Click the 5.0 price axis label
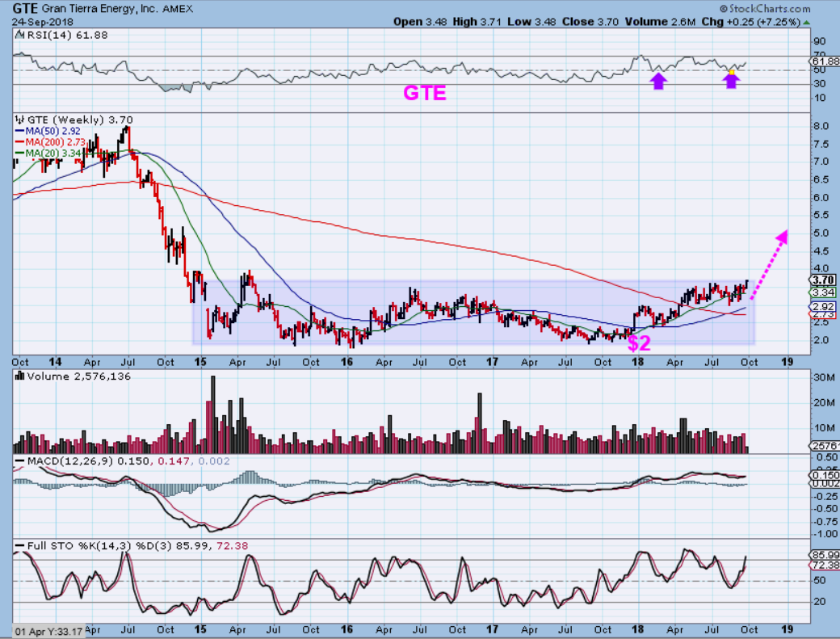This screenshot has width=840, height=639. click(821, 233)
